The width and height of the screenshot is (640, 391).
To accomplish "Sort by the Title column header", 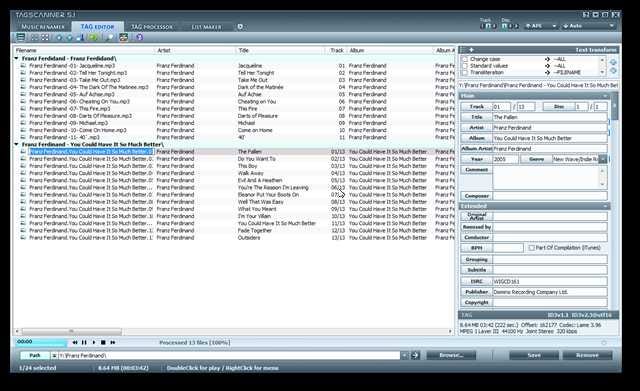I will pyautogui.click(x=280, y=50).
